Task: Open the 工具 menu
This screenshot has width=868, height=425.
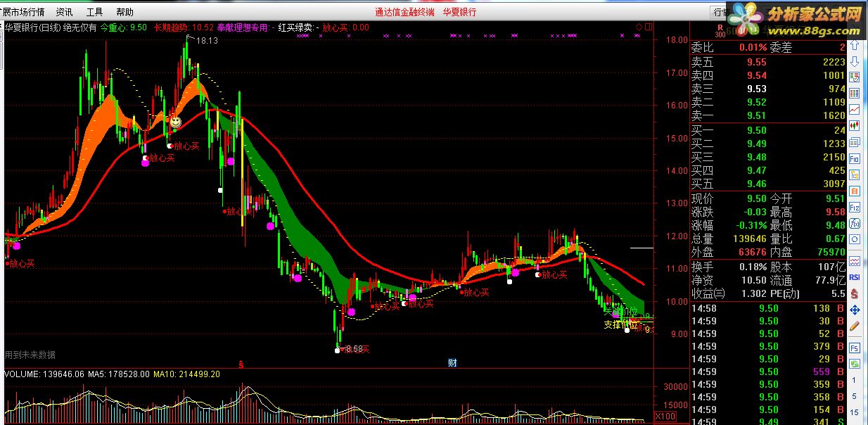Action: tap(94, 12)
